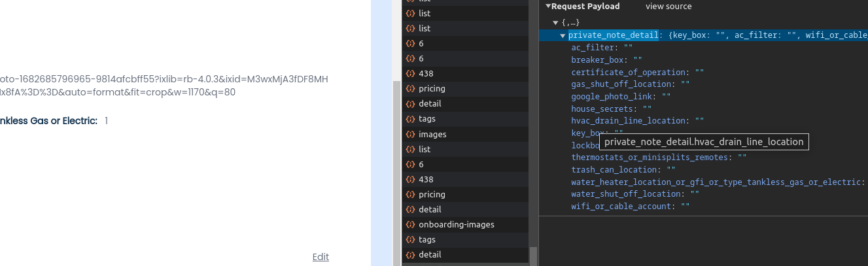Image resolution: width=868 pixels, height=266 pixels.
Task: Click the icon beside the upper tags request
Action: pyautogui.click(x=410, y=119)
